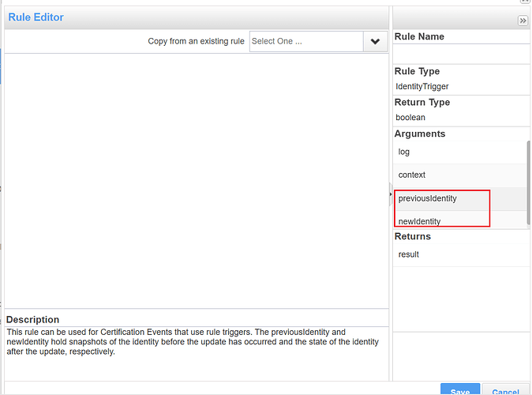Click the boolean return type value
This screenshot has height=395, width=532.
click(410, 118)
